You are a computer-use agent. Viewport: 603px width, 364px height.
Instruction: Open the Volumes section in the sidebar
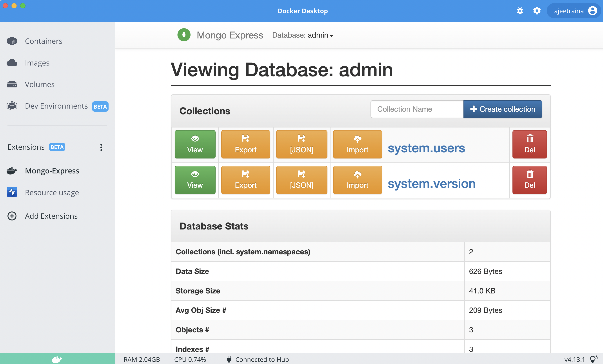click(40, 84)
